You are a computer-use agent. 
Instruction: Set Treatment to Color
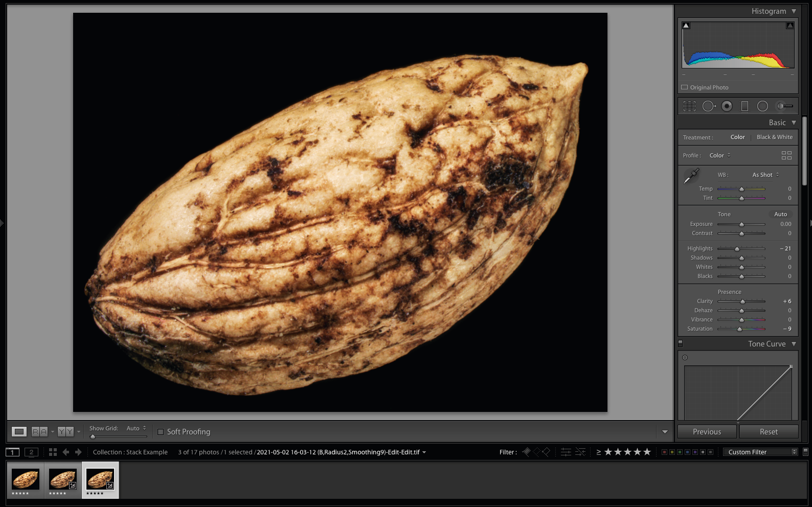[737, 137]
